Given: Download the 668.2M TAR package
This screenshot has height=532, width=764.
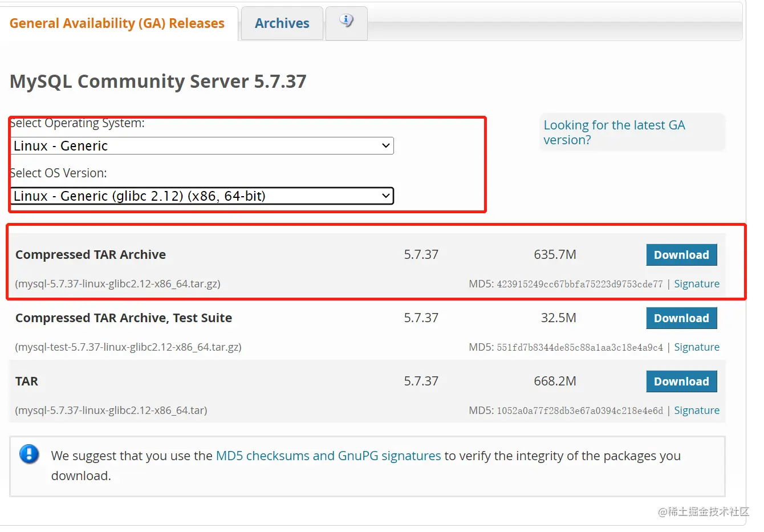Looking at the screenshot, I should click(681, 381).
